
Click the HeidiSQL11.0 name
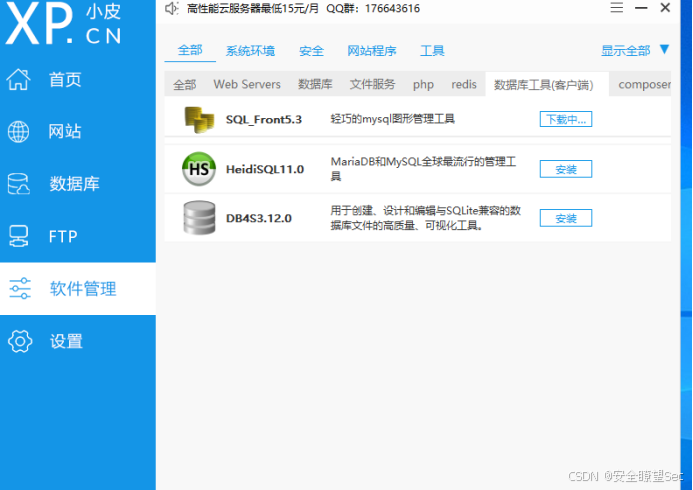(x=265, y=169)
